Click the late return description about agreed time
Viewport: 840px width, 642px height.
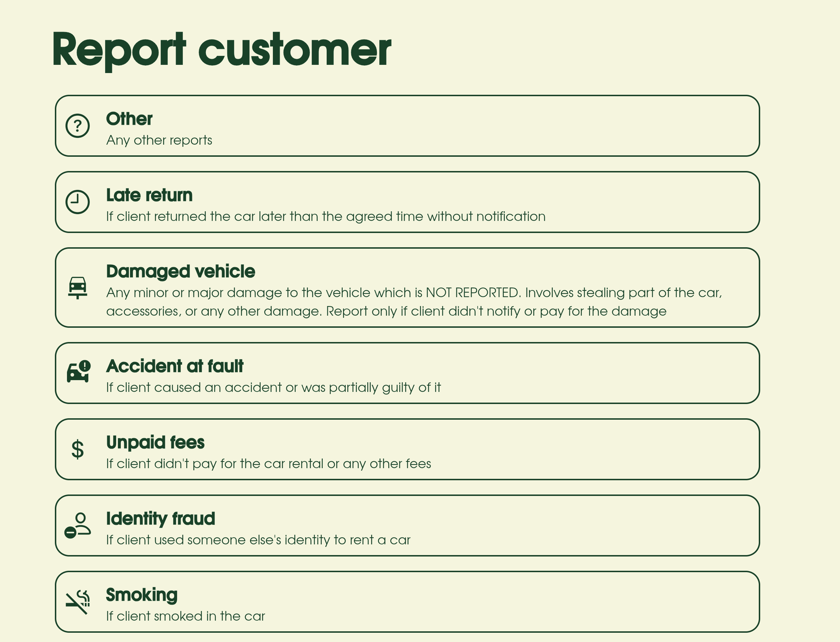tap(326, 217)
